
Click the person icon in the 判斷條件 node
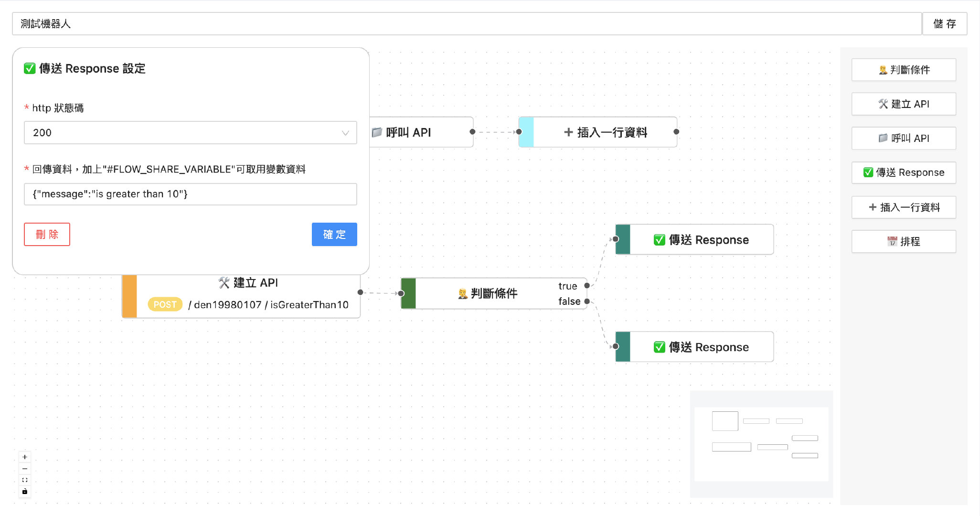coord(462,294)
